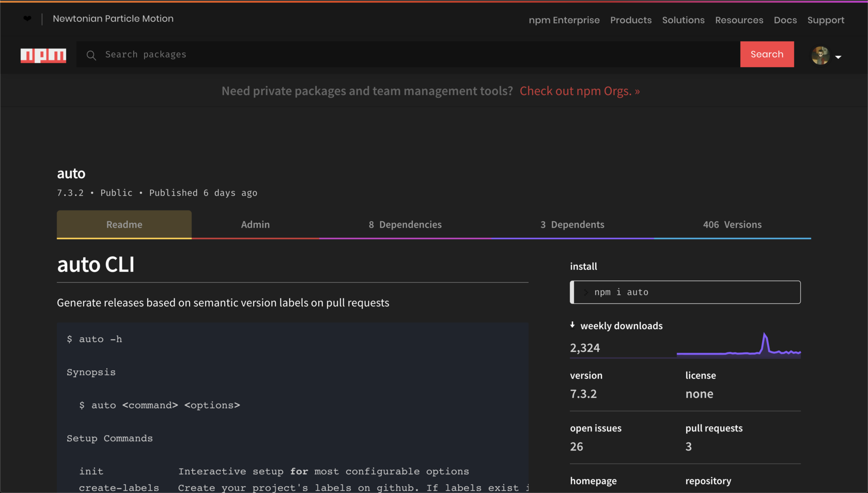Select the Readme tab

tap(124, 224)
